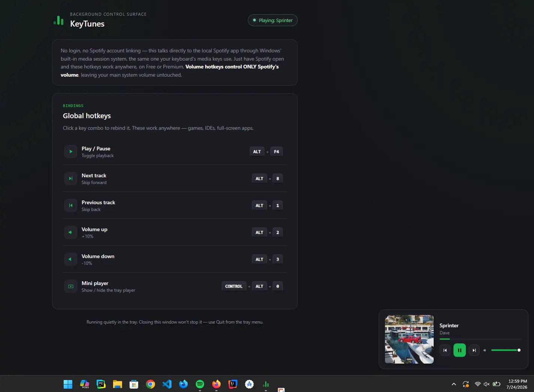Adjust the mini player volume slider
Image resolution: width=534 pixels, height=392 pixels.
pyautogui.click(x=506, y=350)
